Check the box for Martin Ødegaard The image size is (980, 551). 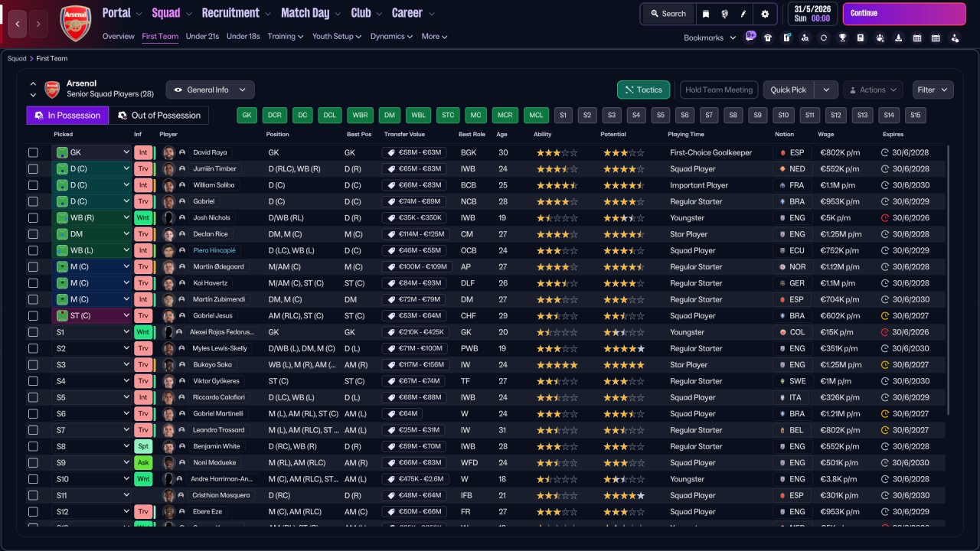(x=33, y=267)
